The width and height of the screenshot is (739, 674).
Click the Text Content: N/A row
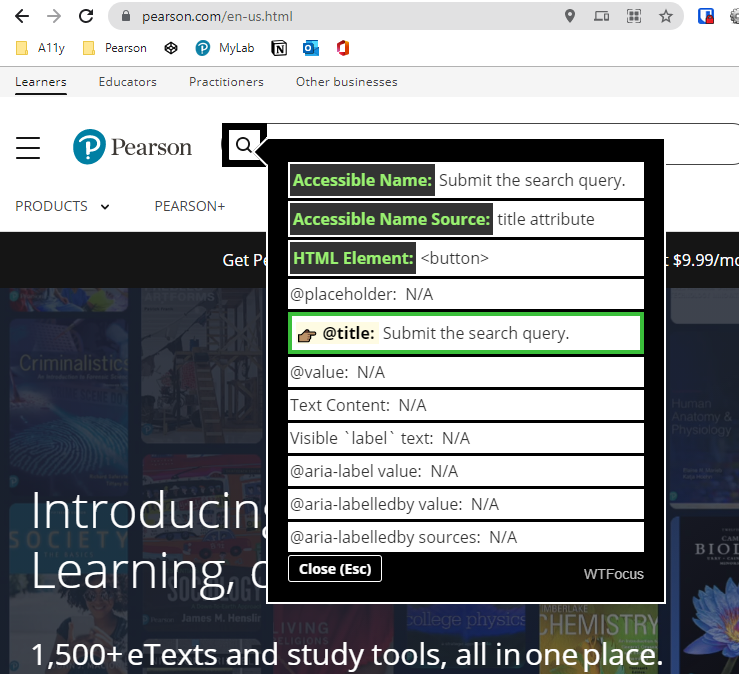[x=466, y=405]
